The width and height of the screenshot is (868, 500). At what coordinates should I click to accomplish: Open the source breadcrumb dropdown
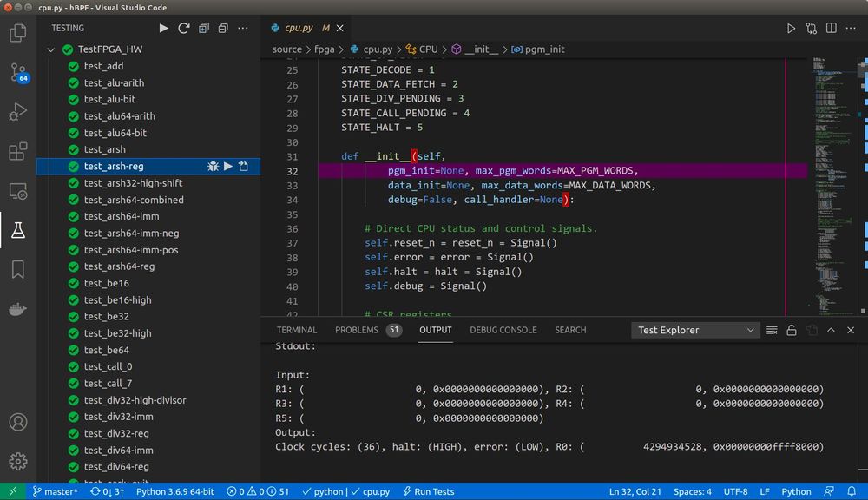point(286,49)
